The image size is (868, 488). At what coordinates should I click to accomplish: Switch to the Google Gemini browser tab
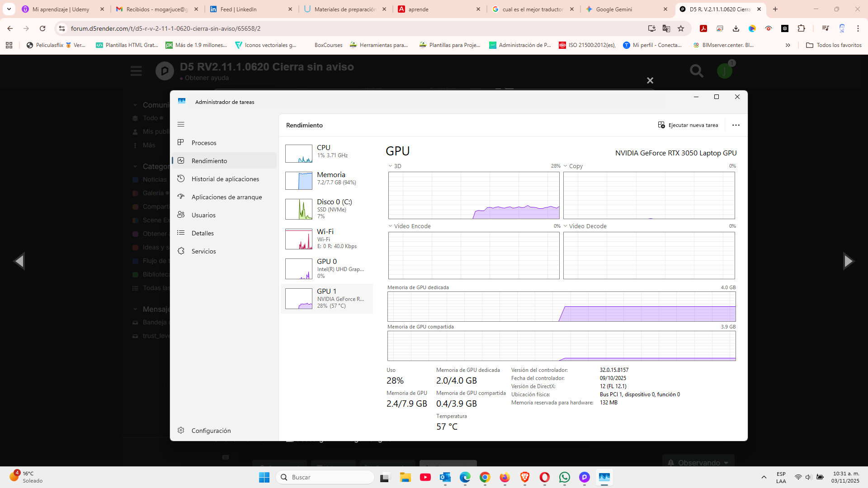613,9
